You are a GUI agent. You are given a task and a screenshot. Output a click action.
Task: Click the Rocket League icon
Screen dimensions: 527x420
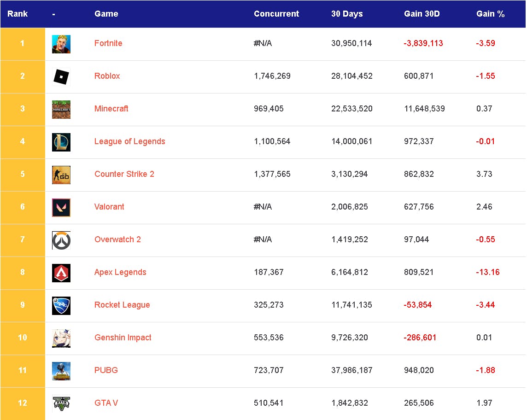coord(61,306)
